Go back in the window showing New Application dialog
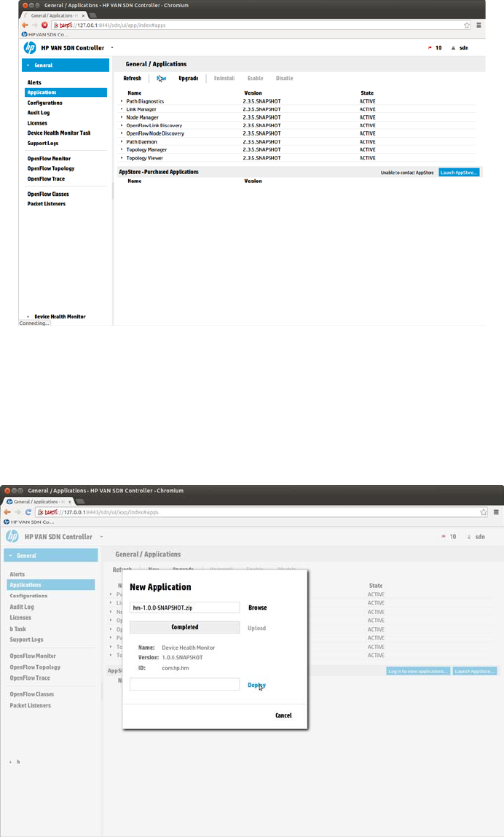The image size is (504, 837). [7, 512]
